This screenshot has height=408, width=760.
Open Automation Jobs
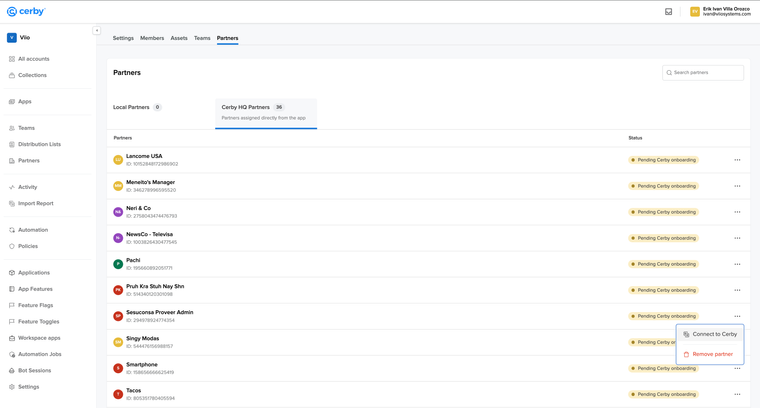click(x=35, y=354)
